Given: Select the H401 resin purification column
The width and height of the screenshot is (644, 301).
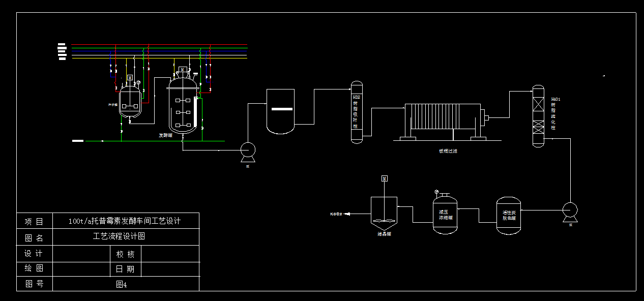Looking at the screenshot, I should [538, 116].
